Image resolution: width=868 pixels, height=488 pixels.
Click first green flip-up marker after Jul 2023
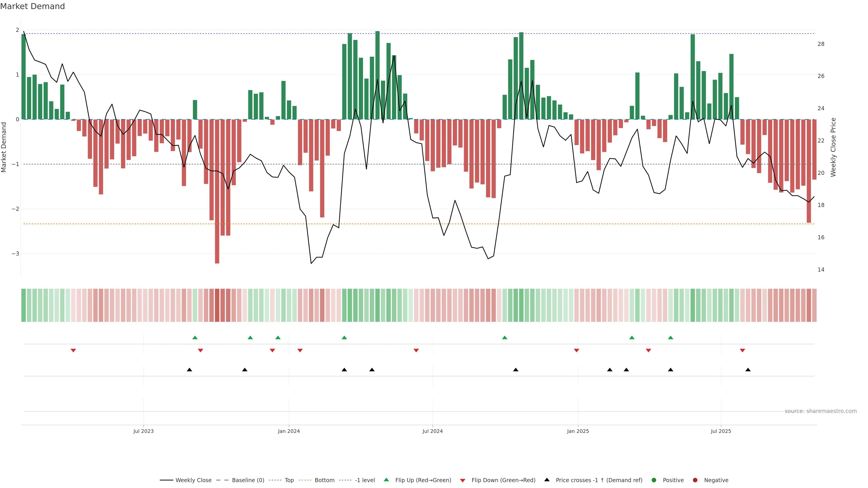195,338
